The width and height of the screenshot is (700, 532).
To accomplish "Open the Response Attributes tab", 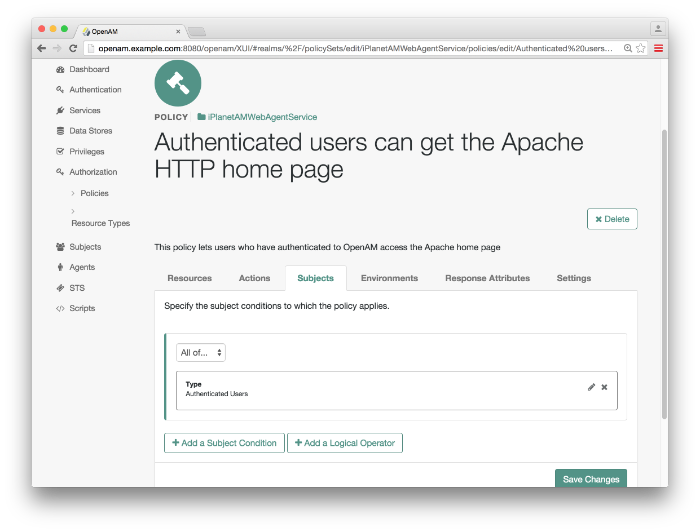I will pyautogui.click(x=488, y=278).
